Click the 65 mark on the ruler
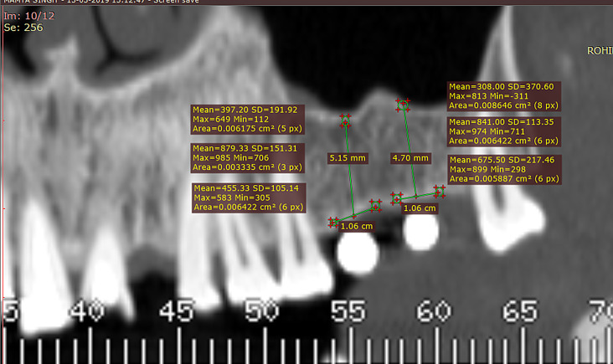The height and width of the screenshot is (364, 613). coord(520,313)
